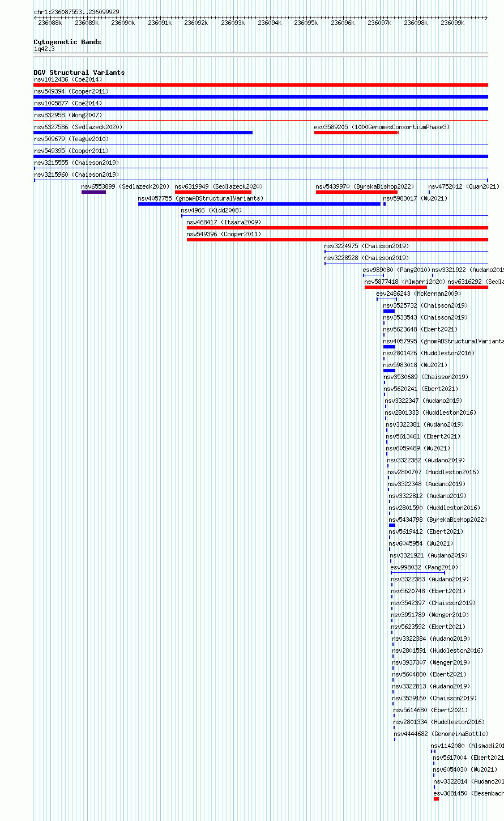Select the nsv5619412 (Ebert2021) label

click(426, 531)
